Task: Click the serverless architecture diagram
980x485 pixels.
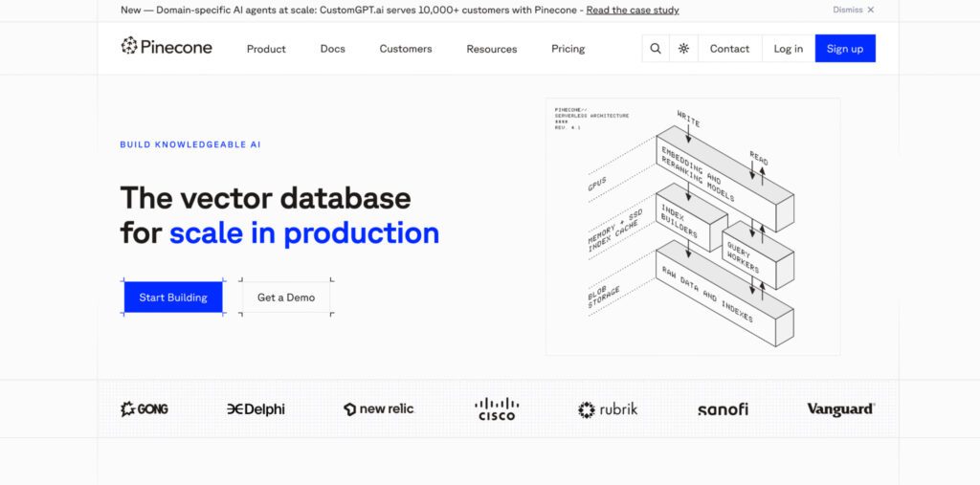Action: point(693,227)
